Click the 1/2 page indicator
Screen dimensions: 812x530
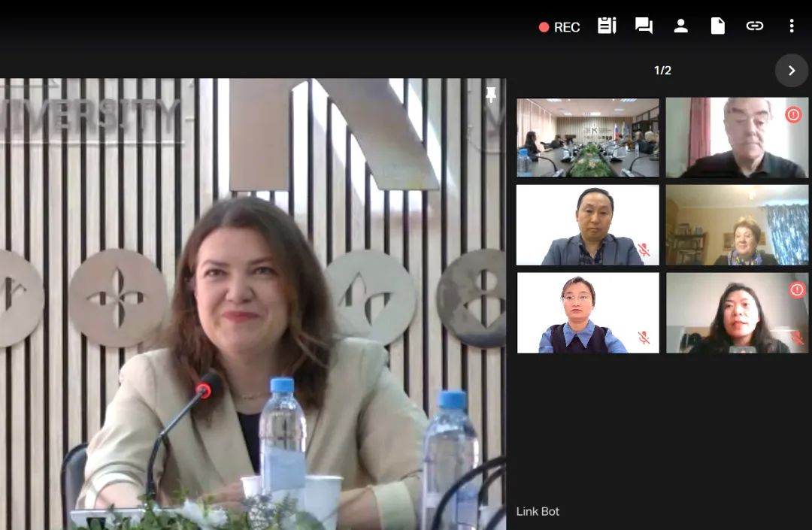click(662, 71)
